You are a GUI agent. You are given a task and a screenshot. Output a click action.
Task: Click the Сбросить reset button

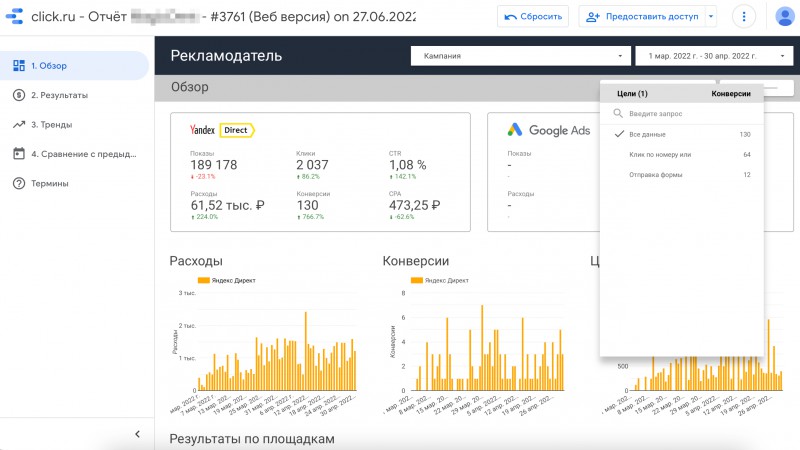(533, 16)
